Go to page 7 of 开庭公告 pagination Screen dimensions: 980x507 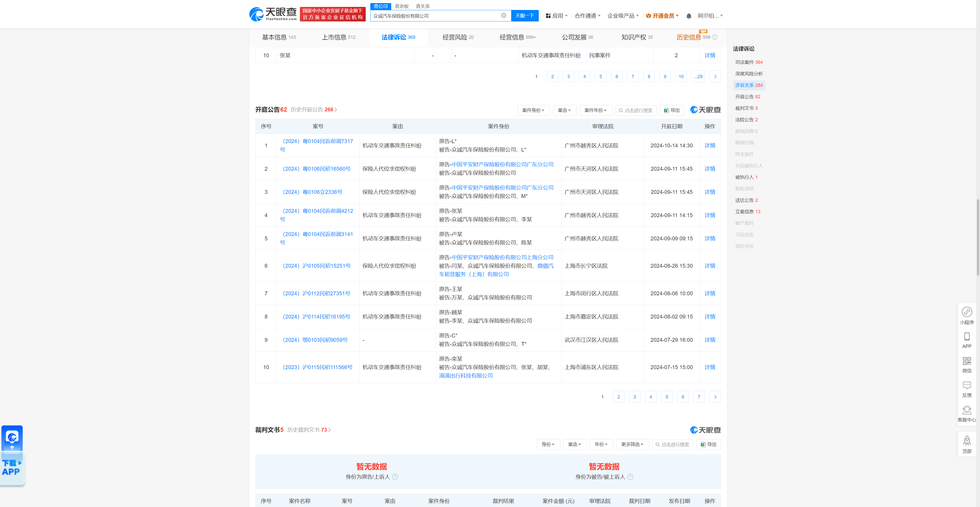(x=699, y=397)
